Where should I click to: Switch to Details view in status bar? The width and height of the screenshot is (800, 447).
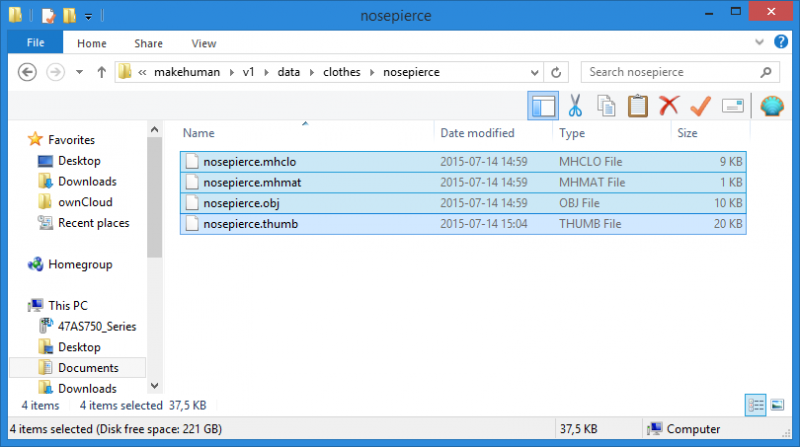(x=753, y=404)
